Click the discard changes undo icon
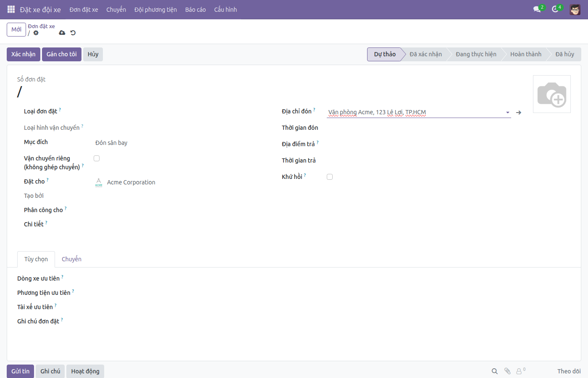The height and width of the screenshot is (378, 588). click(x=73, y=33)
